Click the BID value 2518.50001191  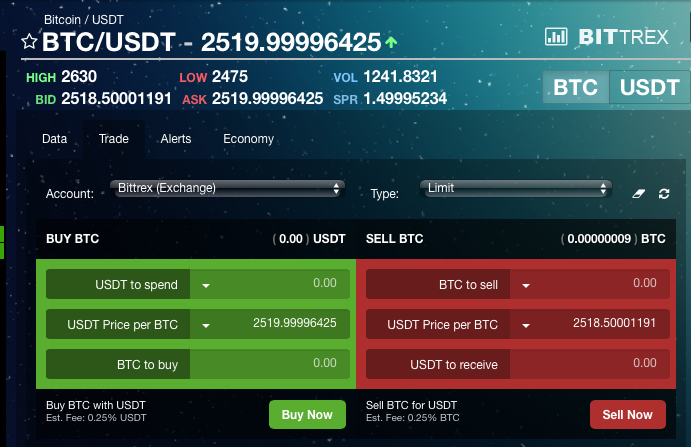(x=116, y=98)
